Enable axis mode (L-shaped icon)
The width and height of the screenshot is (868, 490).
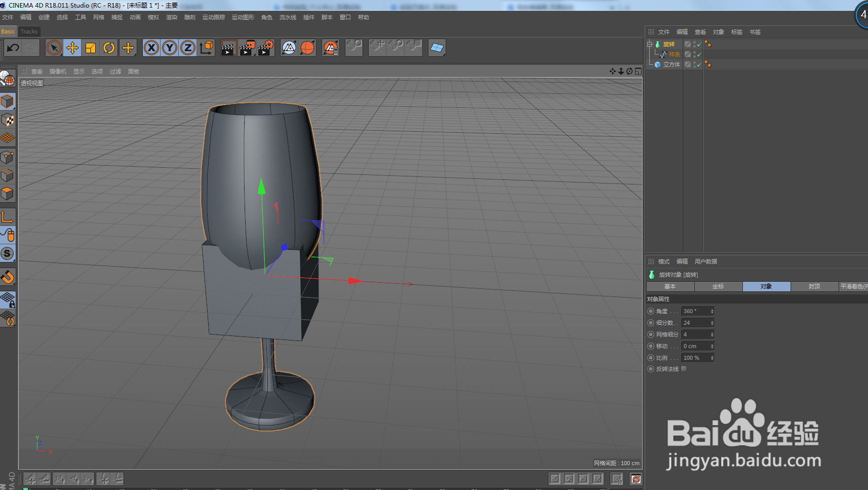[x=8, y=217]
